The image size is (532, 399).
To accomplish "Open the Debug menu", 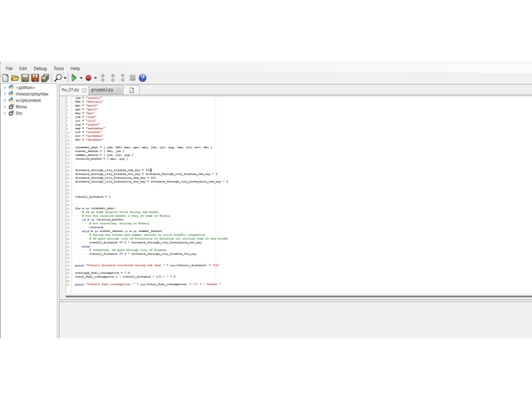I will 40,68.
